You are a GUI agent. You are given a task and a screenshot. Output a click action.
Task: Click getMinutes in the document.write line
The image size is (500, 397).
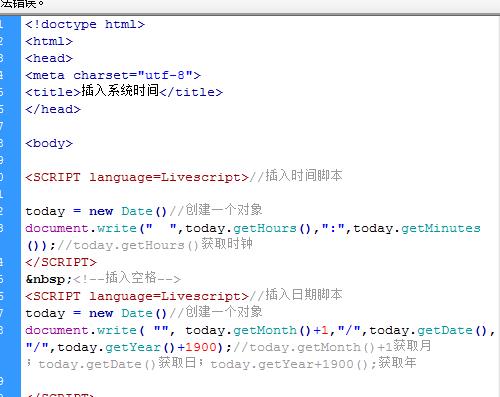(x=441, y=228)
